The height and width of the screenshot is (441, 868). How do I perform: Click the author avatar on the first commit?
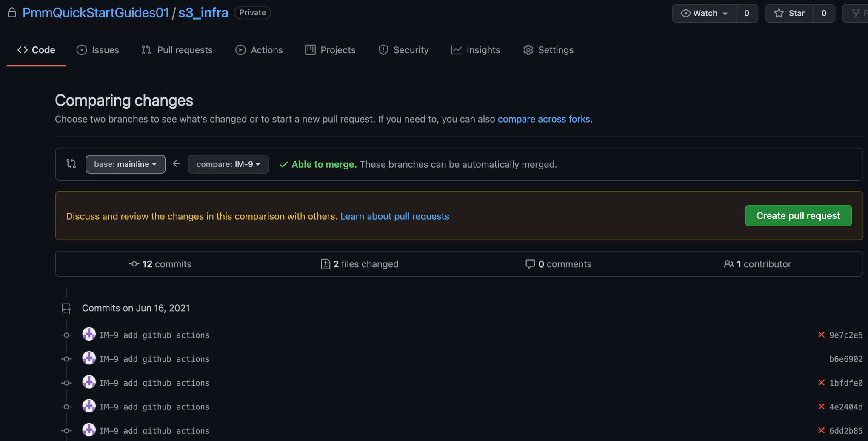(x=89, y=335)
